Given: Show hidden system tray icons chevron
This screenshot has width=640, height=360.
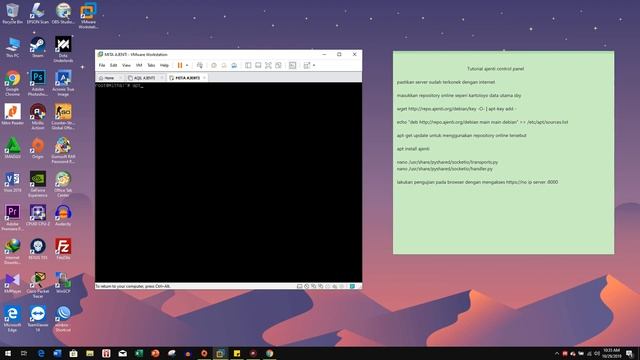Looking at the screenshot, I should [x=557, y=353].
